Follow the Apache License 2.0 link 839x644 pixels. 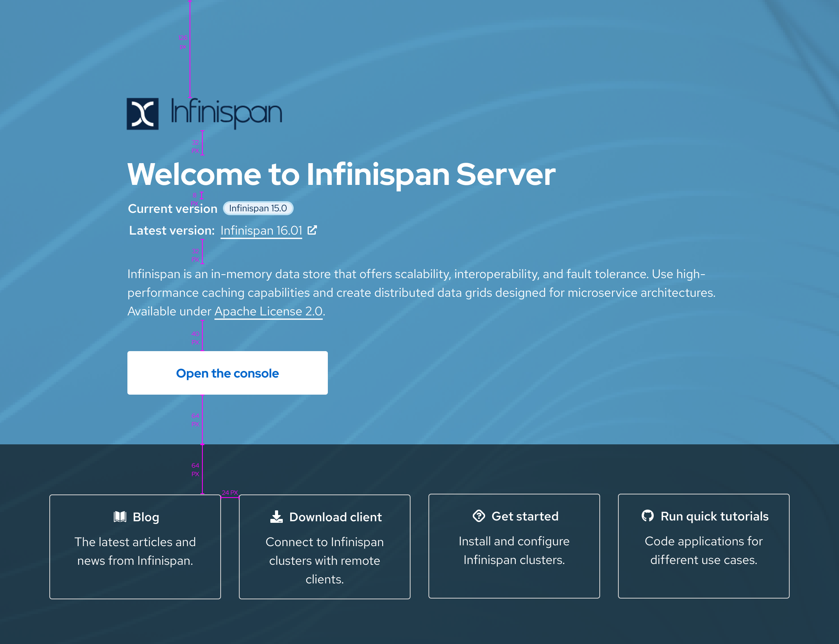coord(268,312)
